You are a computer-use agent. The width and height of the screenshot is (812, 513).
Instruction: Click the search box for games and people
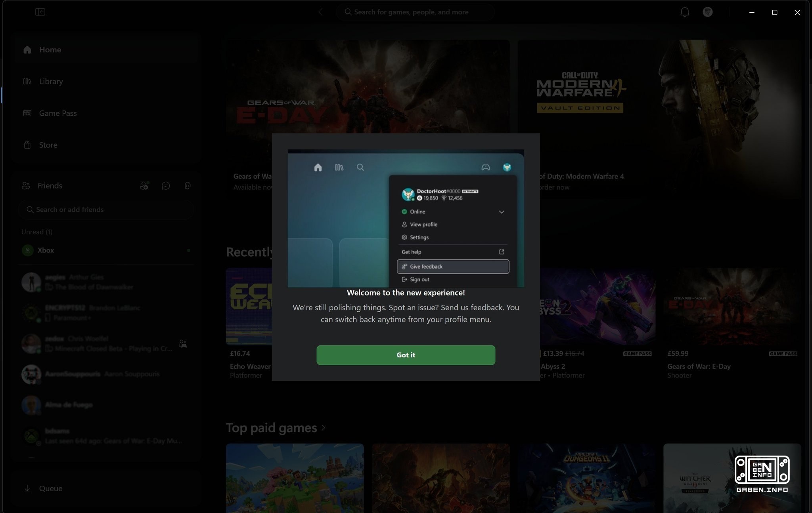[415, 12]
